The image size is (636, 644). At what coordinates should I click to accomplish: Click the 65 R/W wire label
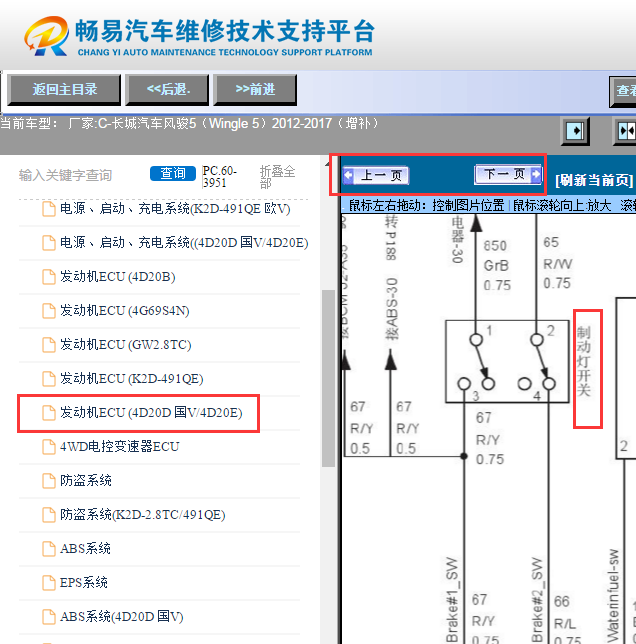point(557,263)
